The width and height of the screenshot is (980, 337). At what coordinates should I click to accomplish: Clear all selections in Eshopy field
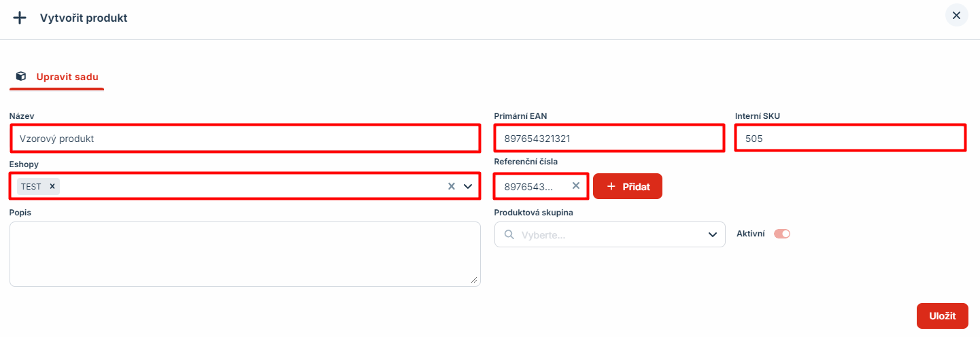(x=451, y=186)
